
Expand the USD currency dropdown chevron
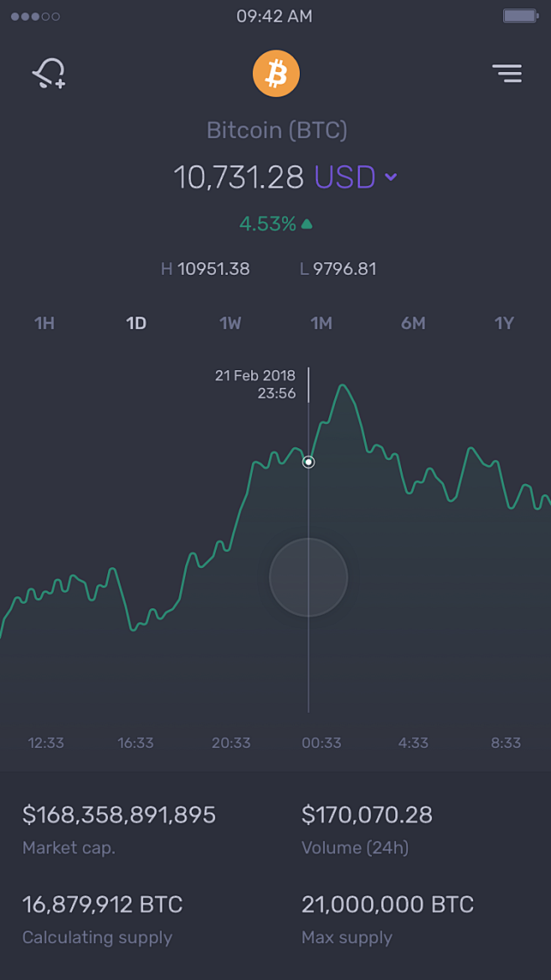(390, 177)
